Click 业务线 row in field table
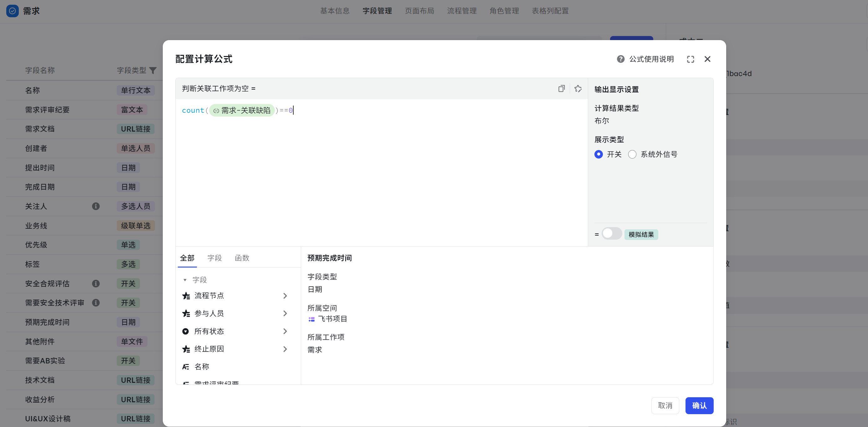868x427 pixels. click(84, 226)
